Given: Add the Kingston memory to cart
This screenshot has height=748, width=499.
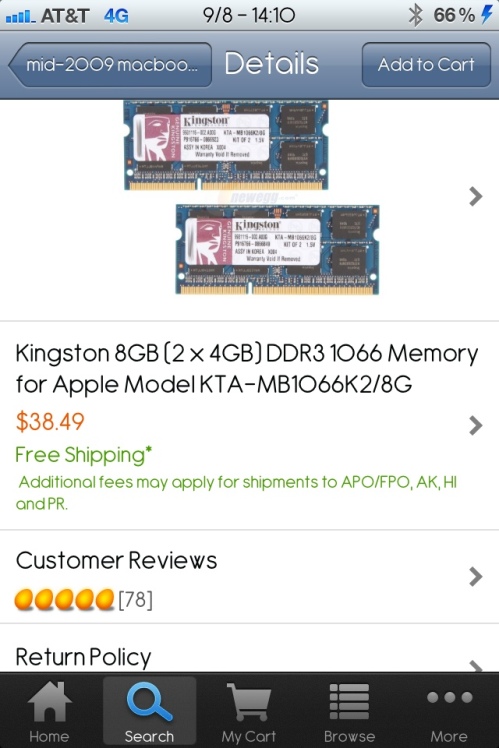Looking at the screenshot, I should 426,64.
